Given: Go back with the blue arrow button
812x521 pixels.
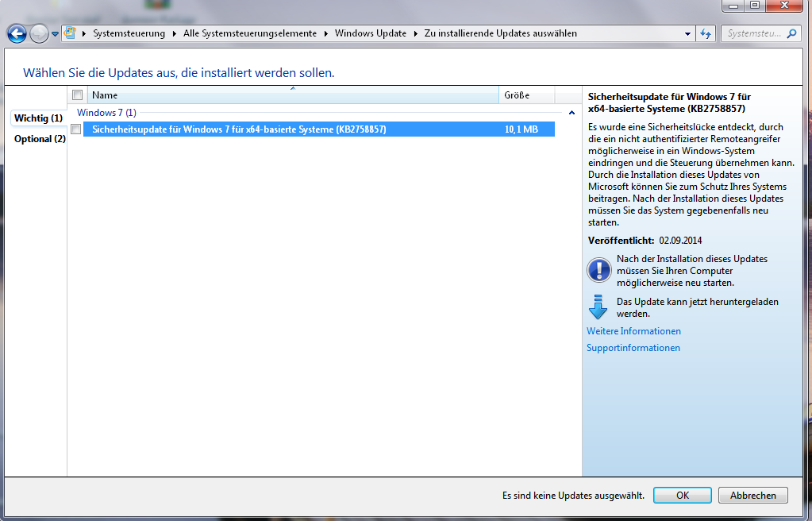Looking at the screenshot, I should pos(17,34).
